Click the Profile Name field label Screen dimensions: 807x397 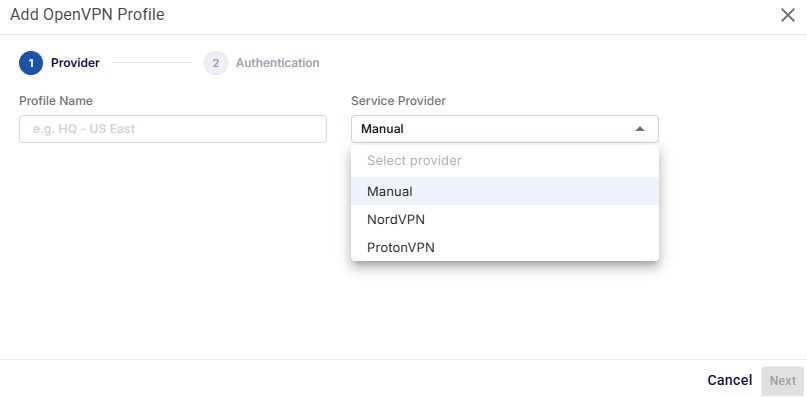point(56,101)
